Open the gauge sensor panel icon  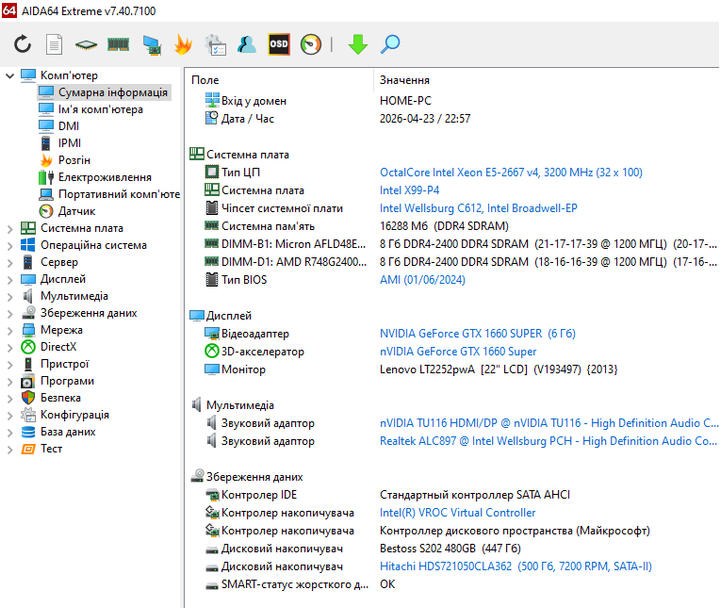311,45
